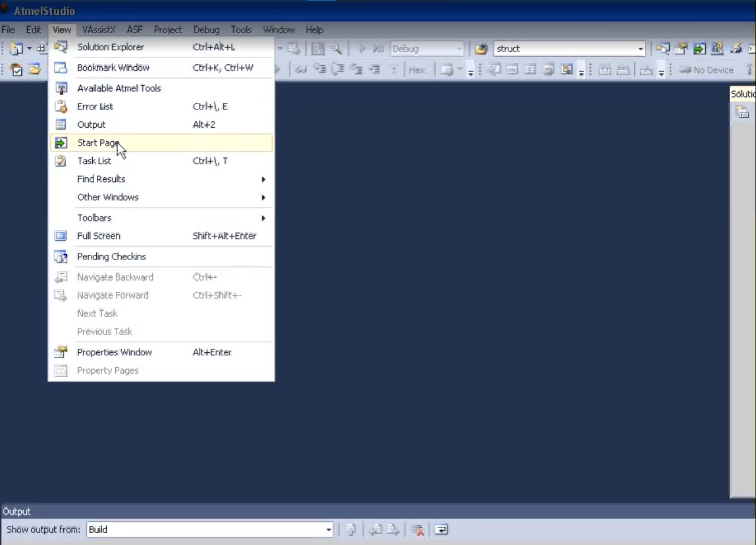This screenshot has height=545, width=756.
Task: Go to previous message in Output
Action: pyautogui.click(x=375, y=530)
